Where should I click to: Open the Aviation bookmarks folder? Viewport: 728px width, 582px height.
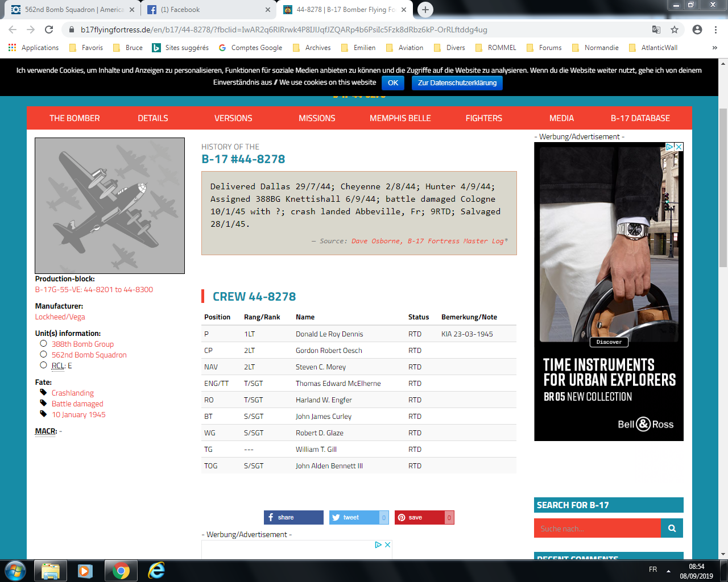click(x=405, y=48)
